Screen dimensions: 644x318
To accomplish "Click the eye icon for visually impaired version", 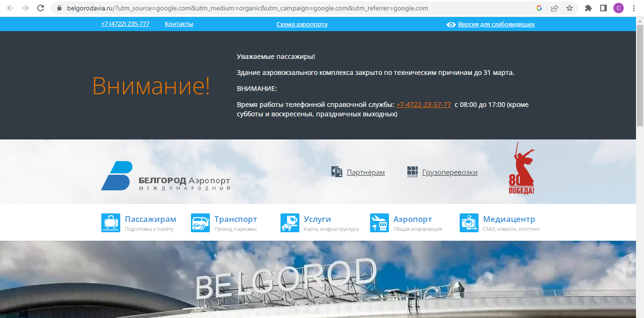I will (x=451, y=24).
